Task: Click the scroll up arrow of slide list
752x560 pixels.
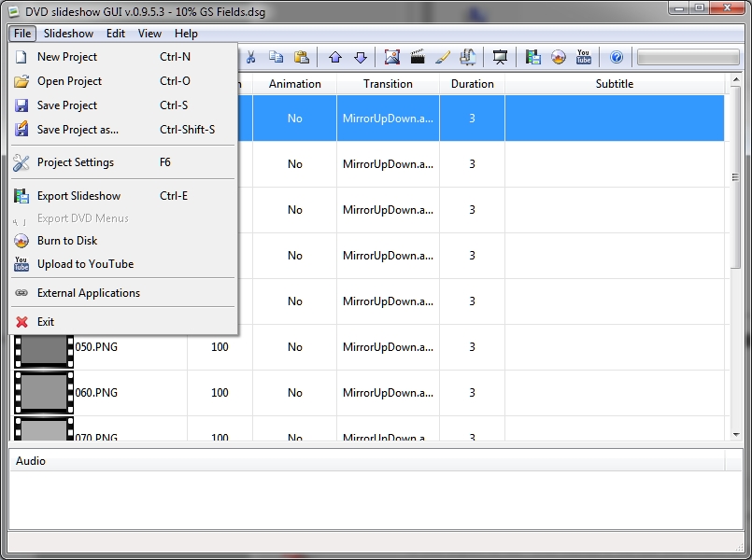Action: tap(736, 80)
